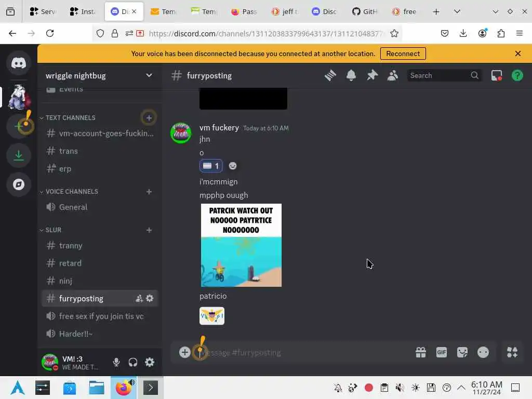Open emoji picker in message bar

point(483,353)
